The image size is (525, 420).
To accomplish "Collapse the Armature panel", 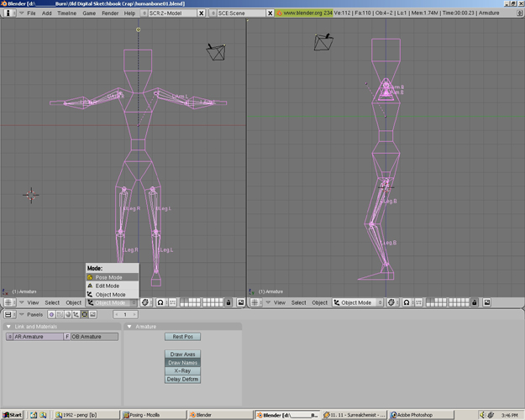I will point(129,327).
